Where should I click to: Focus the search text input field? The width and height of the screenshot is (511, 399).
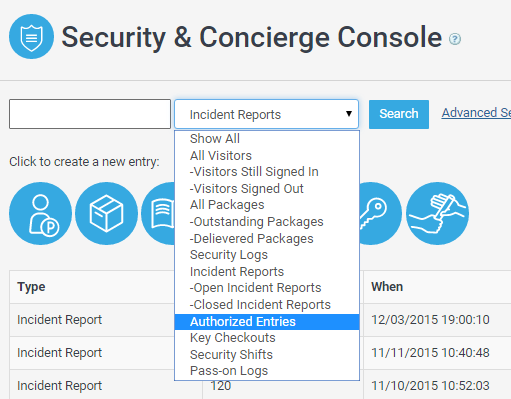coord(90,114)
